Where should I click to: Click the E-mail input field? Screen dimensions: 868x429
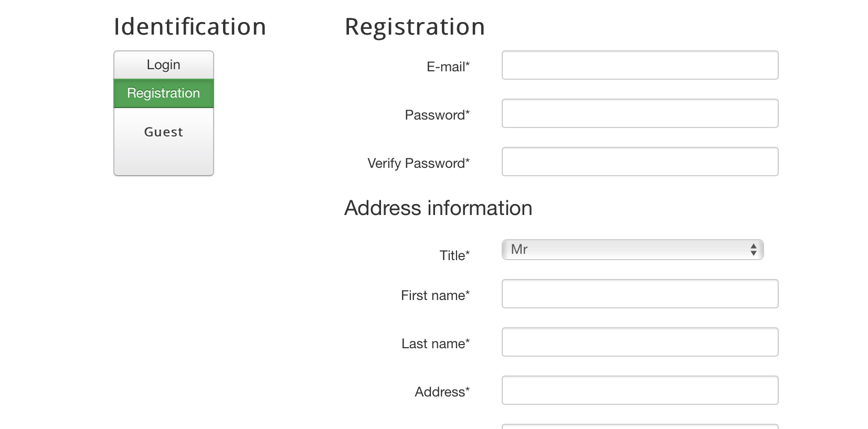tap(640, 65)
